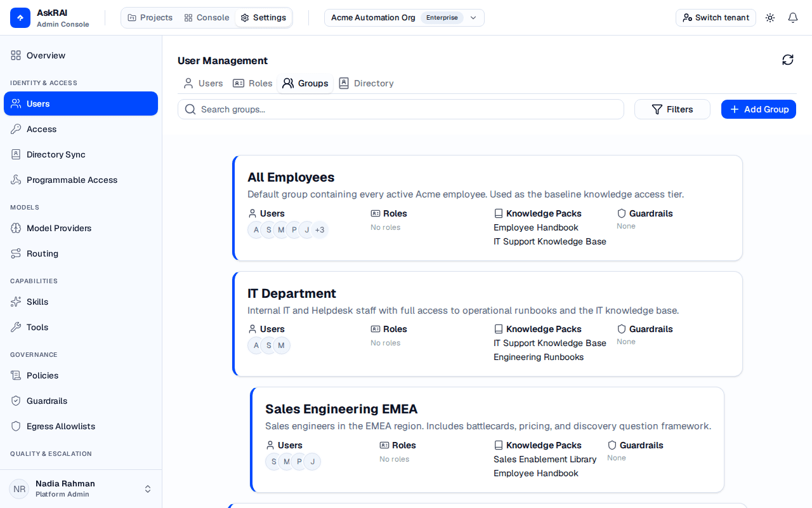The width and height of the screenshot is (812, 508).
Task: Click Sales Enablement Library knowledge pack
Action: coord(545,459)
